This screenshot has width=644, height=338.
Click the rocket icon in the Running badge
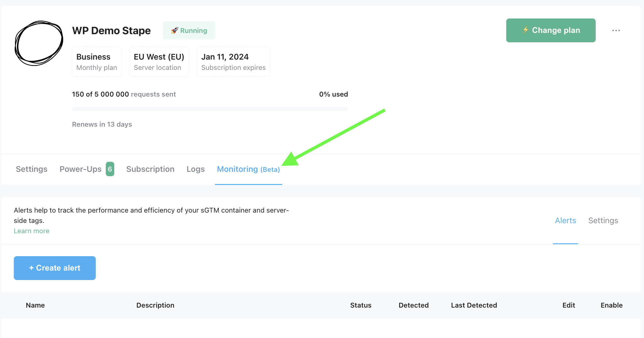(175, 30)
